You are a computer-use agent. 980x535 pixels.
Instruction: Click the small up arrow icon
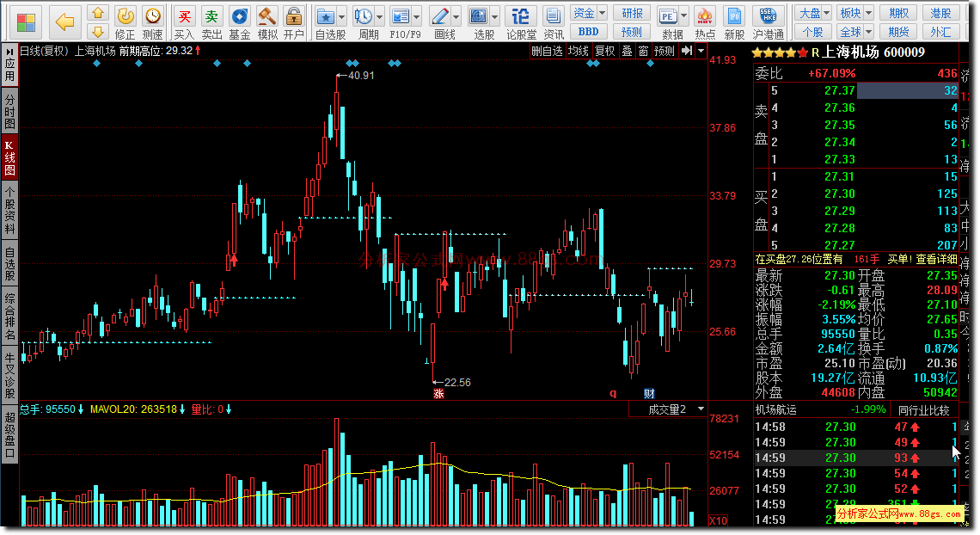click(97, 13)
